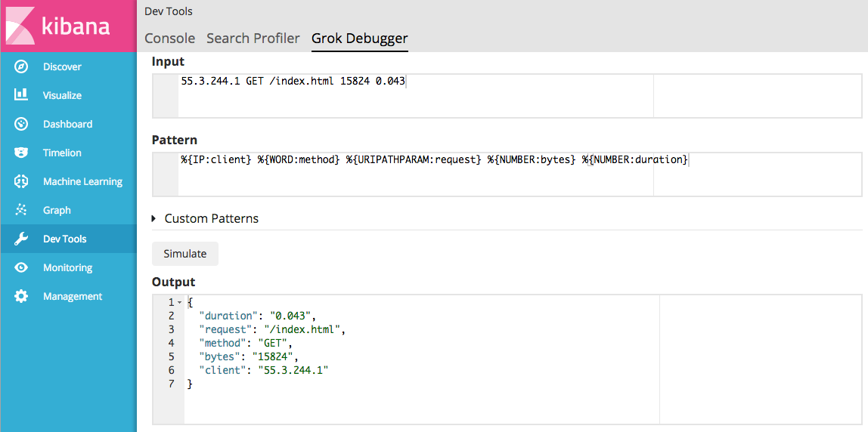Click the Kibana logo icon

tap(21, 26)
